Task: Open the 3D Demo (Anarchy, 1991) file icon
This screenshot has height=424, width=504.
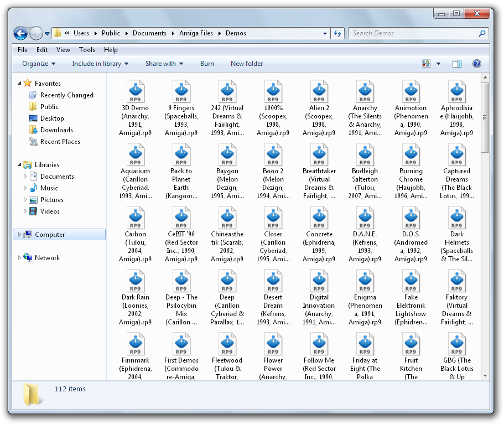Action: pos(136,92)
